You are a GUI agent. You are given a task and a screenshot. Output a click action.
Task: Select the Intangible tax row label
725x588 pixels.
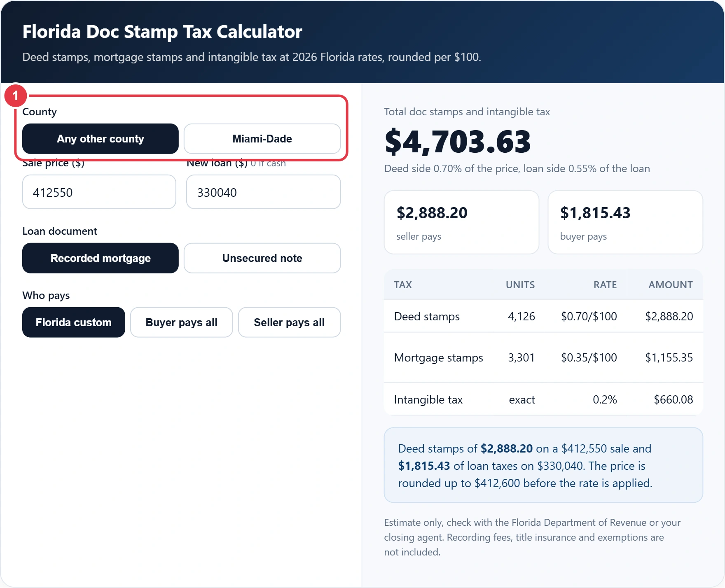coord(428,399)
